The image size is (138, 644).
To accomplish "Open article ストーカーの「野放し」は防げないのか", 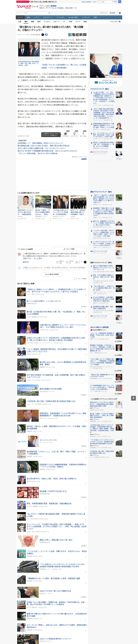I will click(57, 626).
